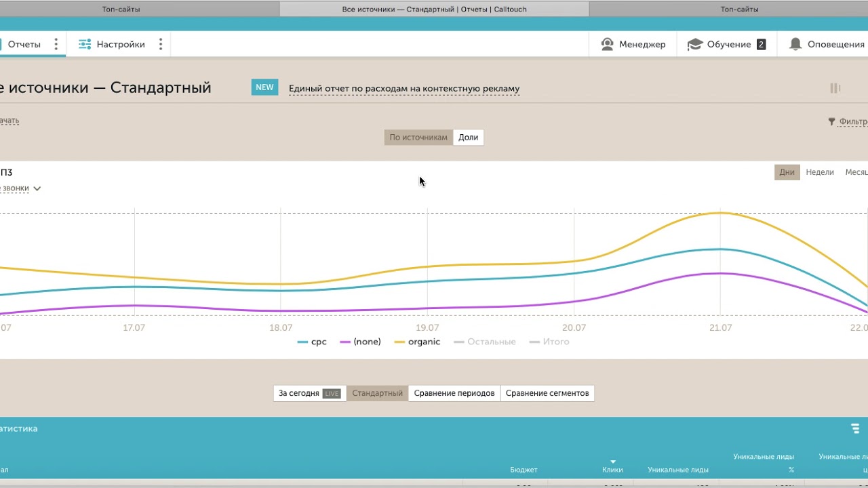
Task: Click the Обучение graduation cap icon
Action: [695, 44]
